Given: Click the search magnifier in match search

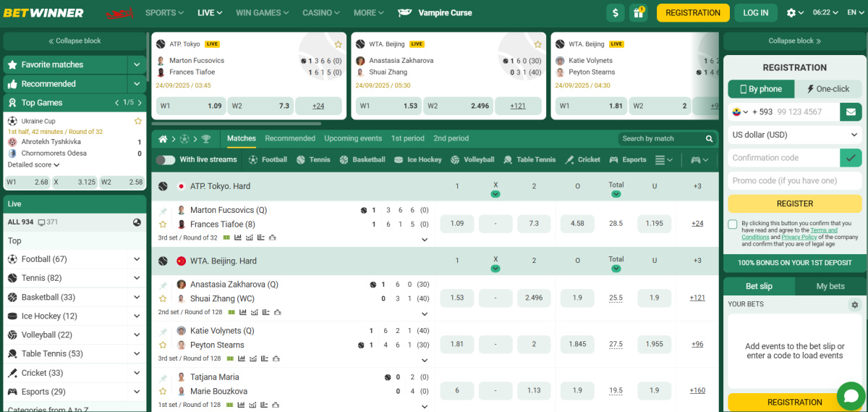Looking at the screenshot, I should pyautogui.click(x=710, y=138).
